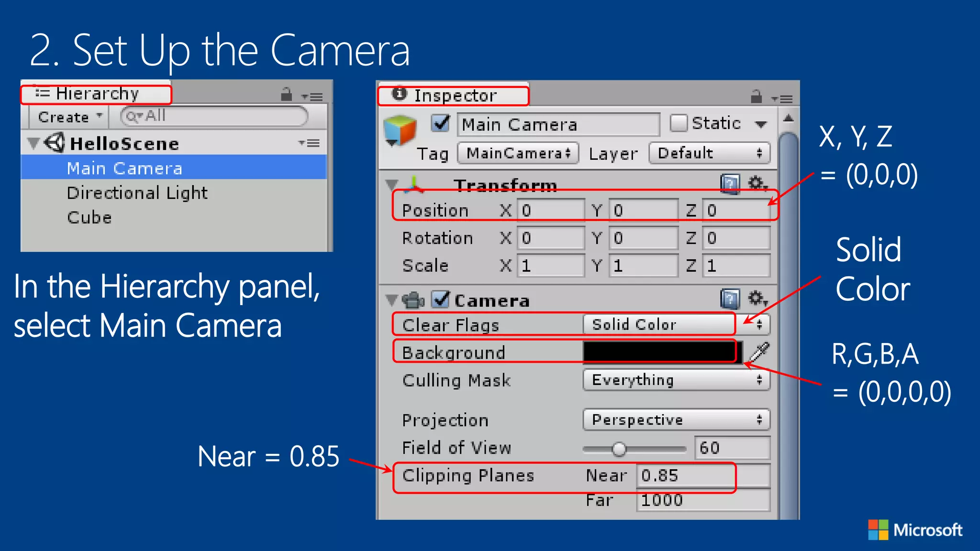Viewport: 980px width, 551px height.
Task: Click the Field of View value 60
Action: [x=732, y=448]
